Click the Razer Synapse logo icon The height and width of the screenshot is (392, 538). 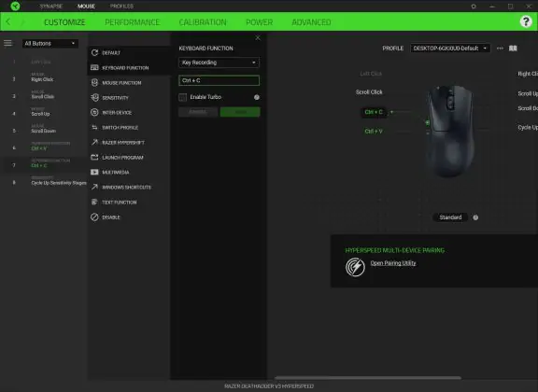pyautogui.click(x=15, y=6)
